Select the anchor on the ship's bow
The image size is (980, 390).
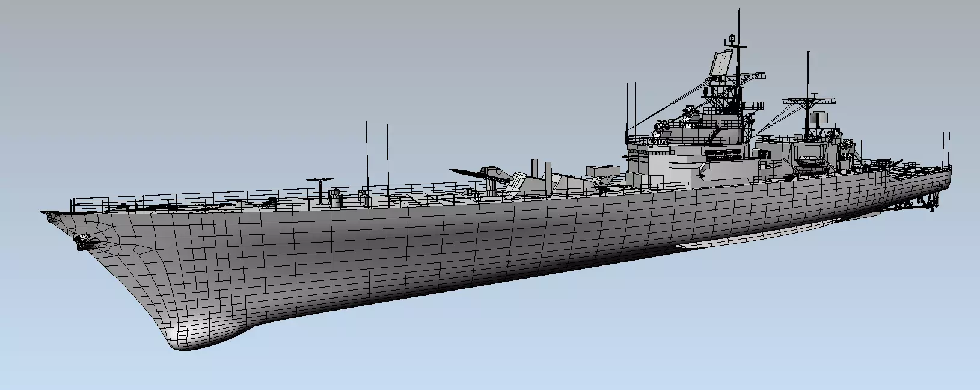tap(86, 242)
